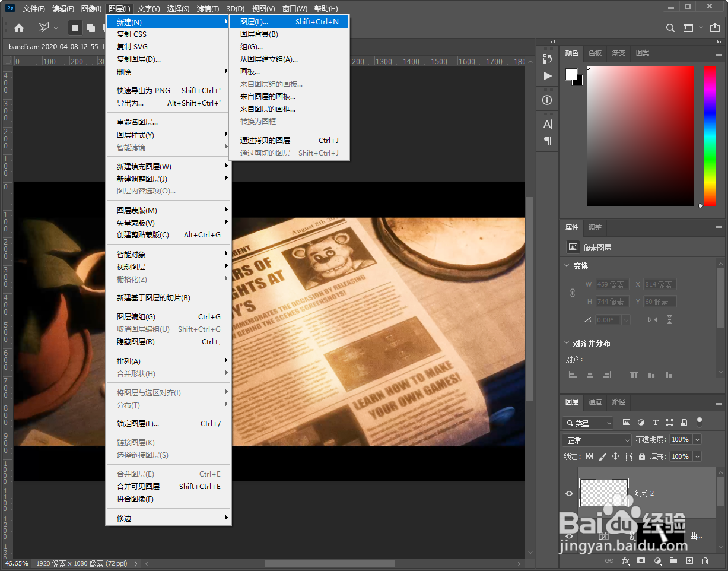Toggle the layer filtering on/off switch
The height and width of the screenshot is (571, 728).
coord(700,422)
